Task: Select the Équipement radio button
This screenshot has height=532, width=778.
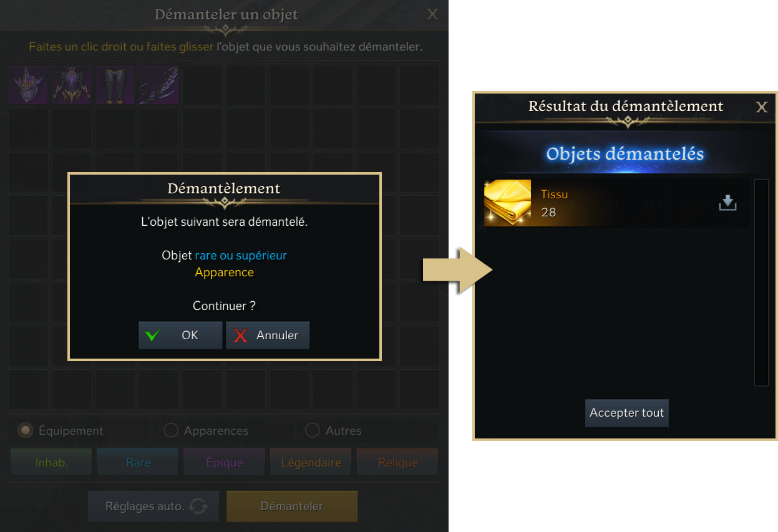Action: coord(26,430)
